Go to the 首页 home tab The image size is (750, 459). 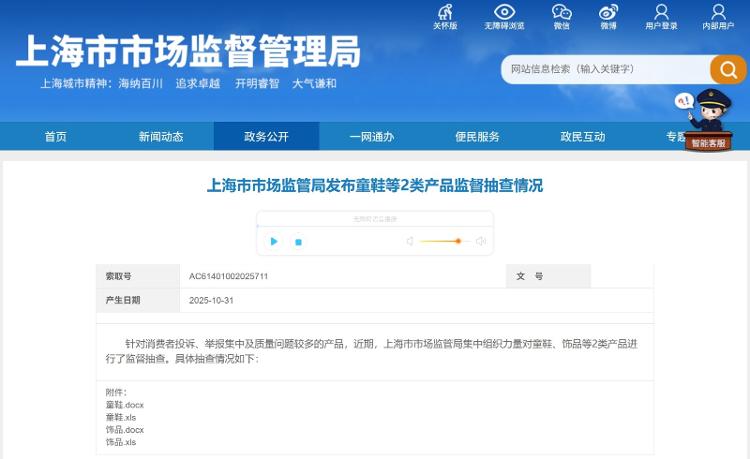click(56, 137)
